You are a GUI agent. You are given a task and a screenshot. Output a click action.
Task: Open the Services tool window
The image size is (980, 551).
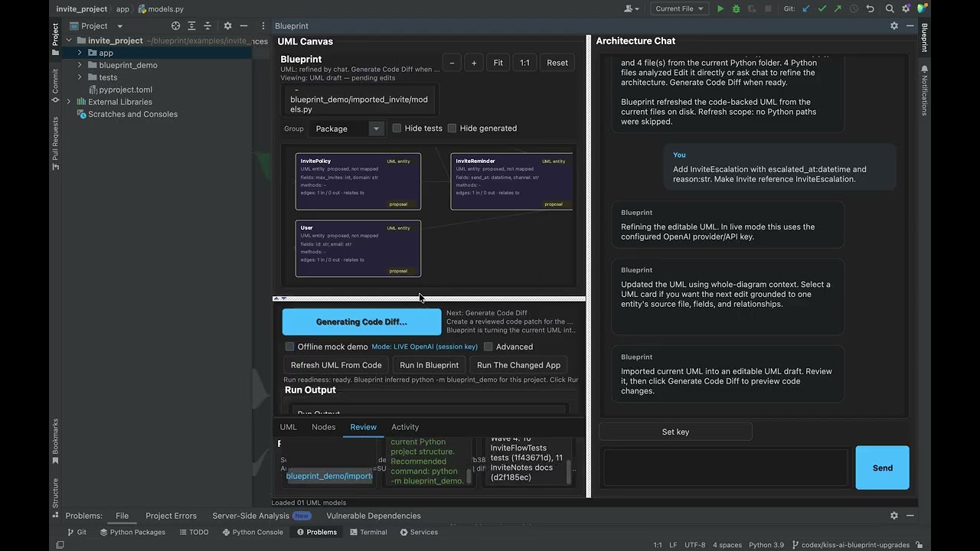(x=419, y=532)
